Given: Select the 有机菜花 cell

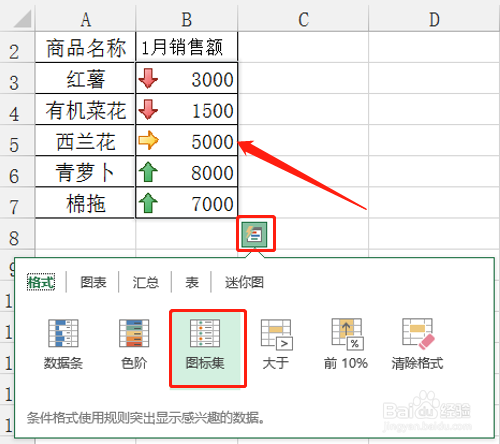Looking at the screenshot, I should tap(85, 110).
